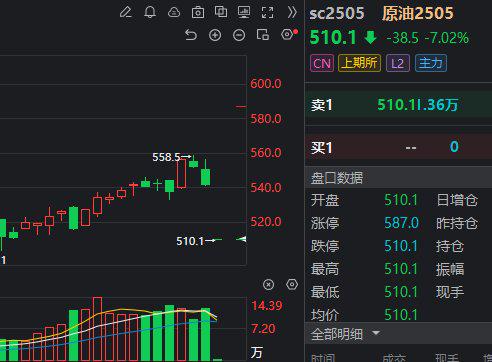The image size is (492, 362).
Task: Click the 均价 value 510.1
Action: [x=401, y=315]
